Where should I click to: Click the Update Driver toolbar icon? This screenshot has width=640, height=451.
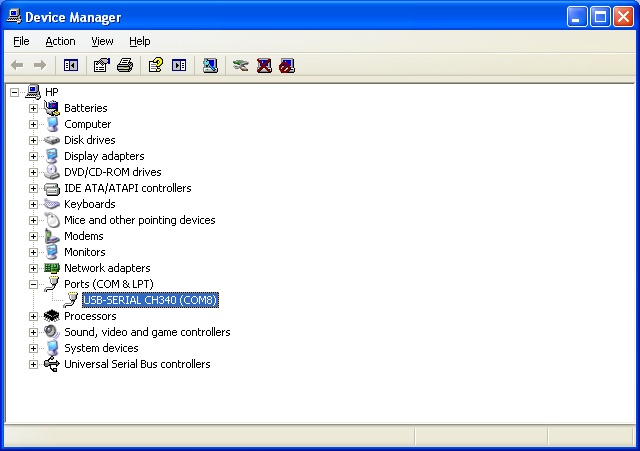240,66
